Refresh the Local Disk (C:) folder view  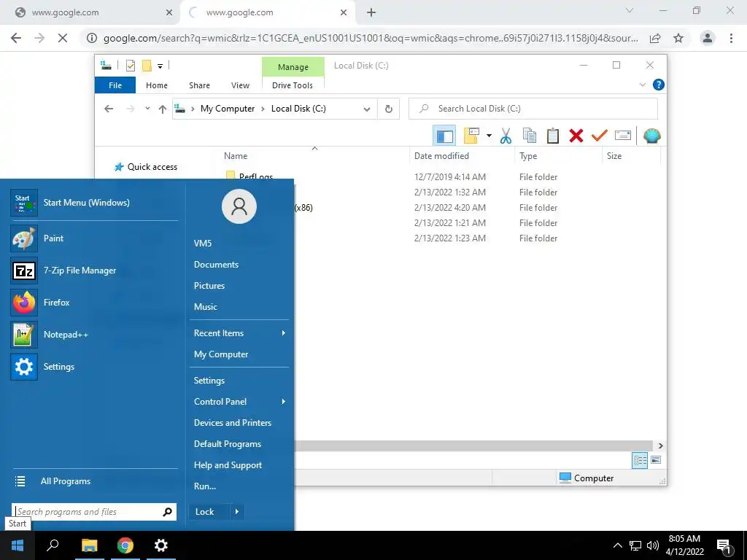pos(389,109)
